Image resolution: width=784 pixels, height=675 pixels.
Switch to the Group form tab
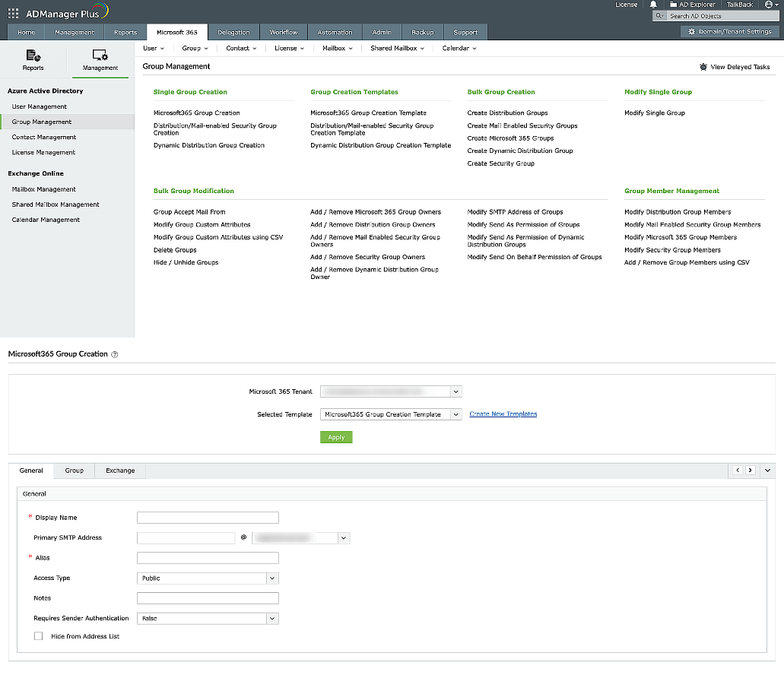click(x=74, y=471)
